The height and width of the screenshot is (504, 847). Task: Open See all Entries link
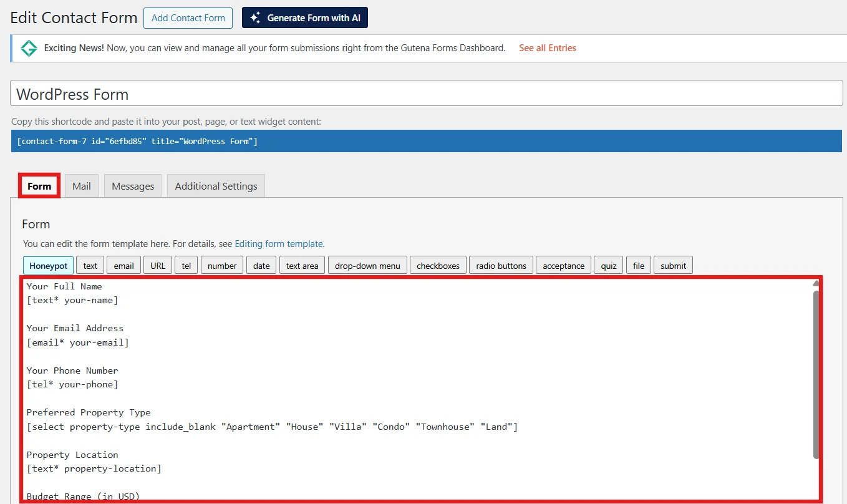(548, 48)
